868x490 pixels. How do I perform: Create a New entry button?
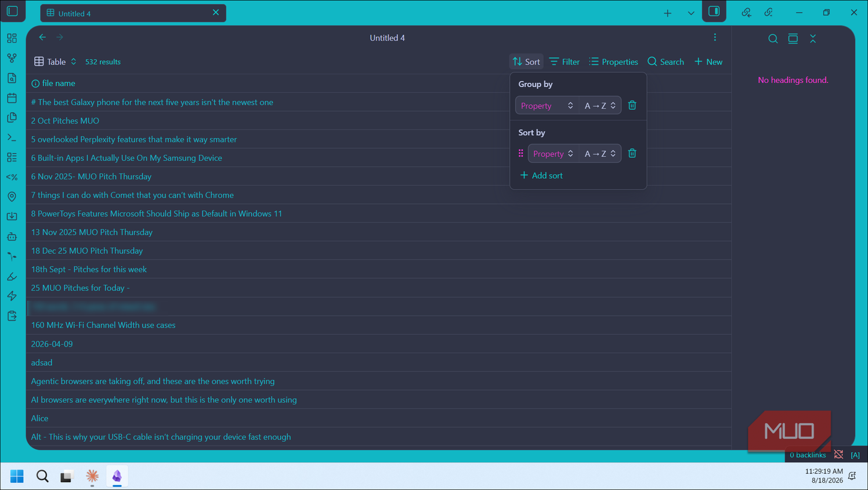[708, 62]
